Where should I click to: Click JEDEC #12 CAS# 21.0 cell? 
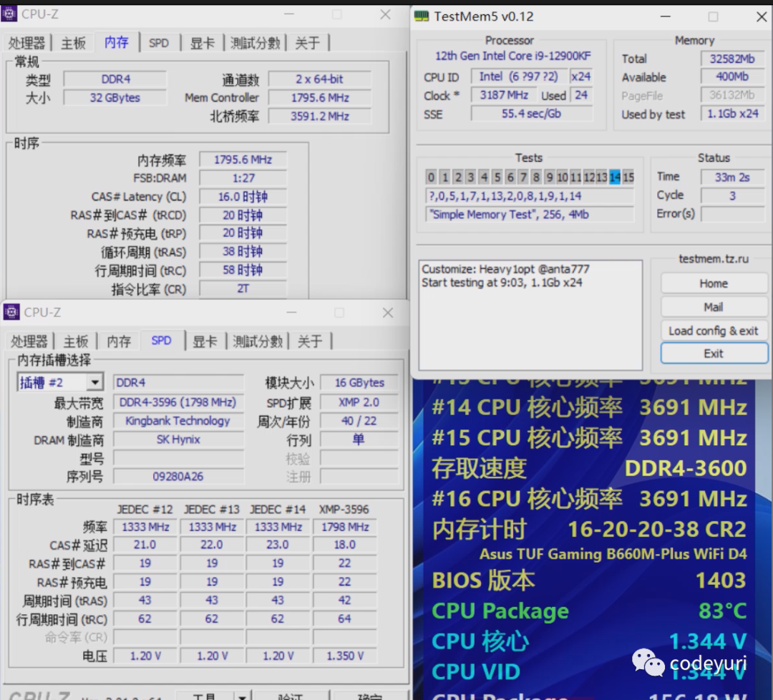(145, 545)
